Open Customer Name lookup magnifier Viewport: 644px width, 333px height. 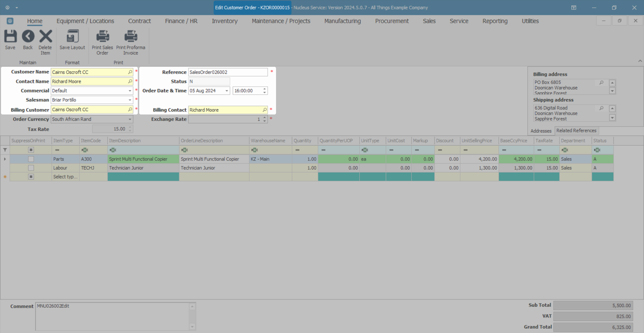[x=130, y=72]
